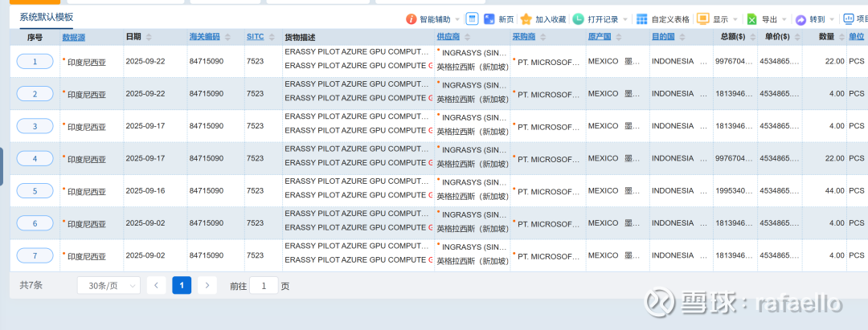Viewport: 868px width, 330px height.
Task: Expand the 转到 dropdown arrow
Action: point(832,20)
